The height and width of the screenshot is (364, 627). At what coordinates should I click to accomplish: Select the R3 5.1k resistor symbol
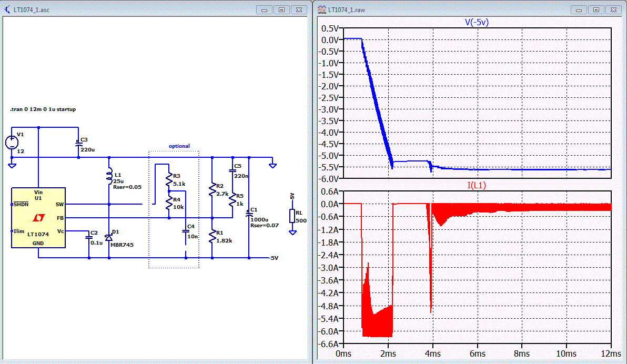[x=169, y=180]
